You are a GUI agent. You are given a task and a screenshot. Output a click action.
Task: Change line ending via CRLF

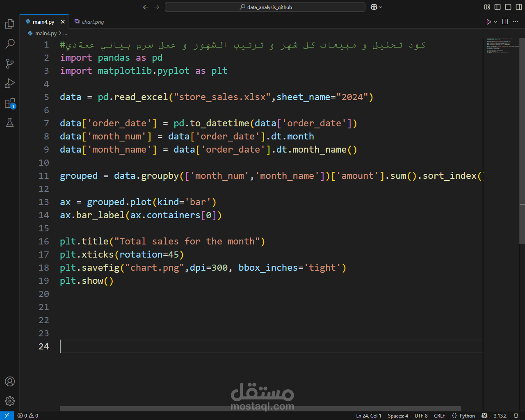pos(439,415)
